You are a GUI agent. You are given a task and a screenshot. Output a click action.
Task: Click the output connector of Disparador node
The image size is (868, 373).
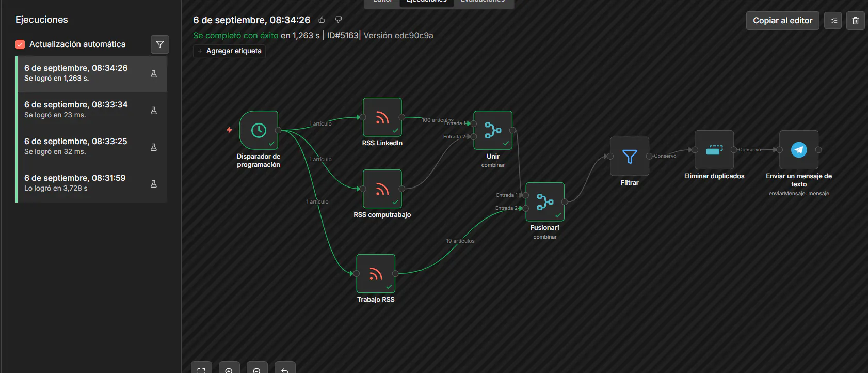point(278,130)
